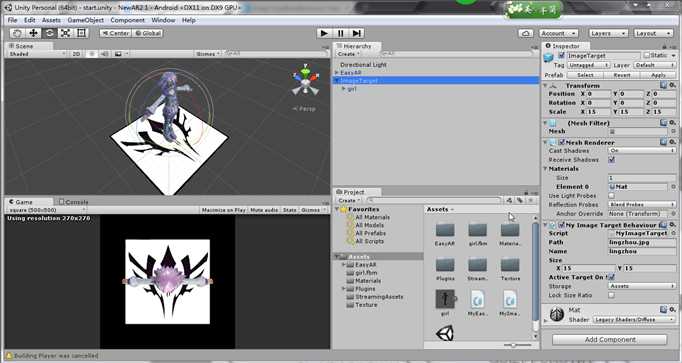Start Play mode
Viewport: 682px width, 363px height.
click(x=324, y=33)
